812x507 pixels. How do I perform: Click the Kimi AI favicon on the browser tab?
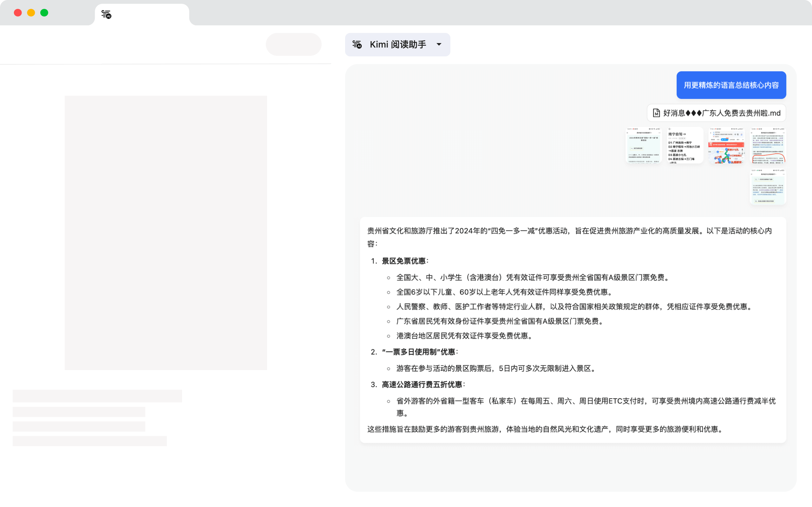(106, 14)
